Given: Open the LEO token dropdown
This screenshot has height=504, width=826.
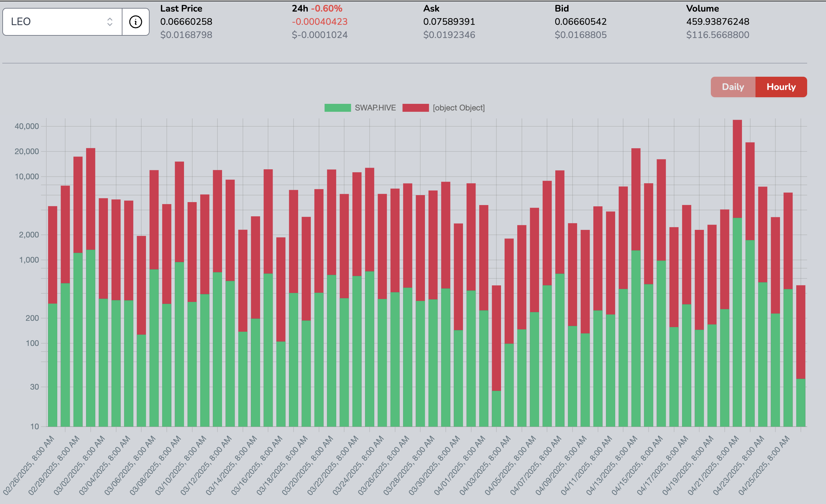Looking at the screenshot, I should 62,22.
